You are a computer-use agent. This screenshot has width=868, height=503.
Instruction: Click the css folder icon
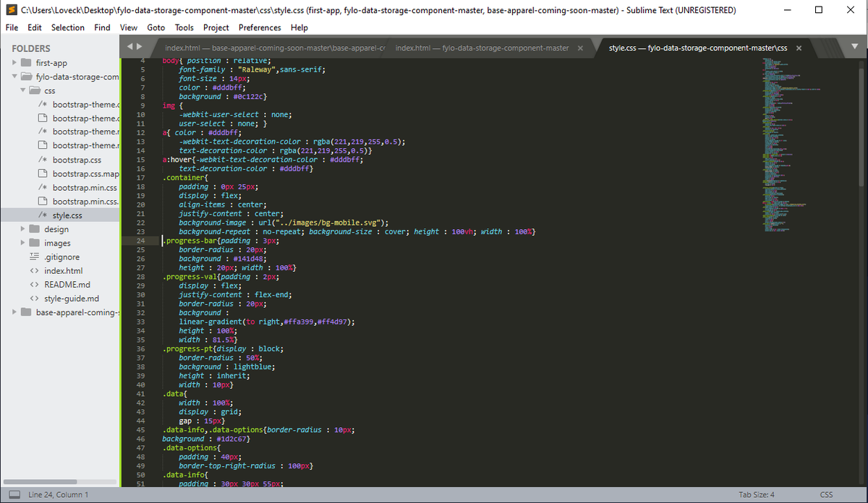[35, 91]
